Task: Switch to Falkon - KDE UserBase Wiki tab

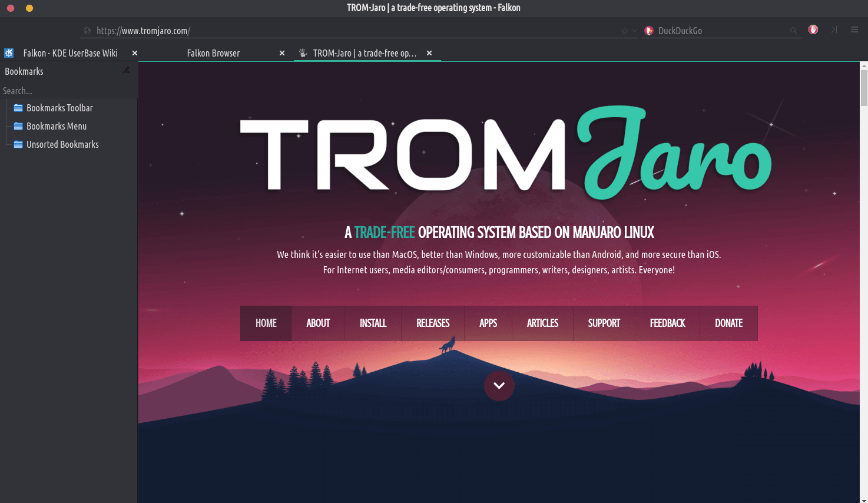Action: (69, 53)
